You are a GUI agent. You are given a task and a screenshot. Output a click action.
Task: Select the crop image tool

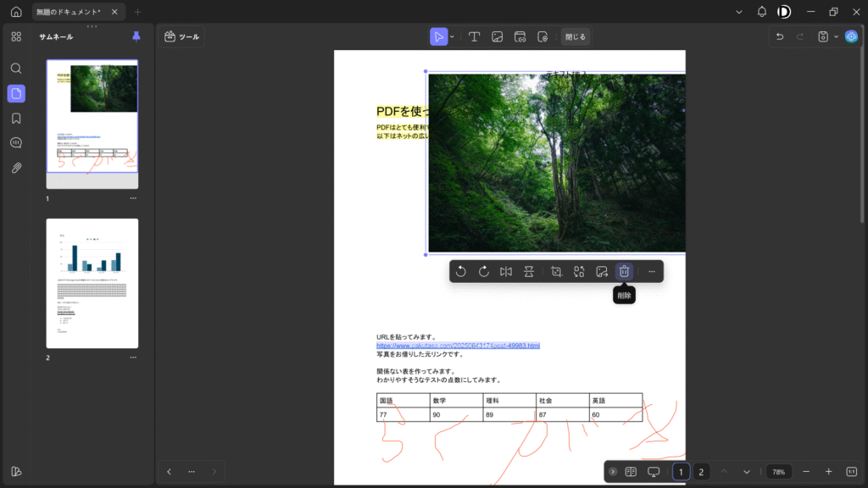pos(557,271)
